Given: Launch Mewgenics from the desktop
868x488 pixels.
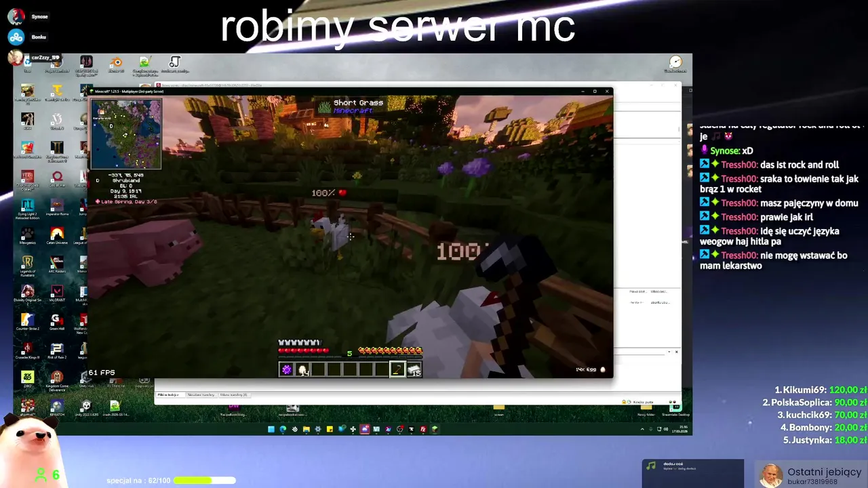Looking at the screenshot, I should [28, 236].
